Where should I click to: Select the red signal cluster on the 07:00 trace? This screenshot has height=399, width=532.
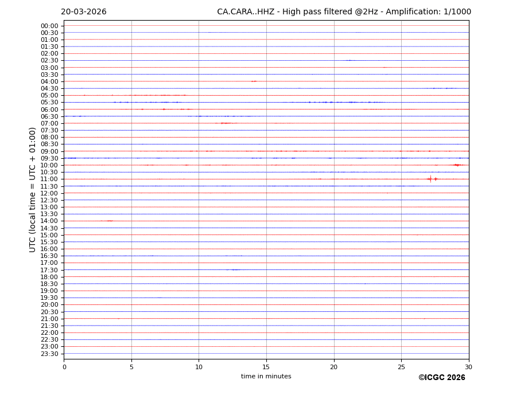pyautogui.click(x=226, y=123)
